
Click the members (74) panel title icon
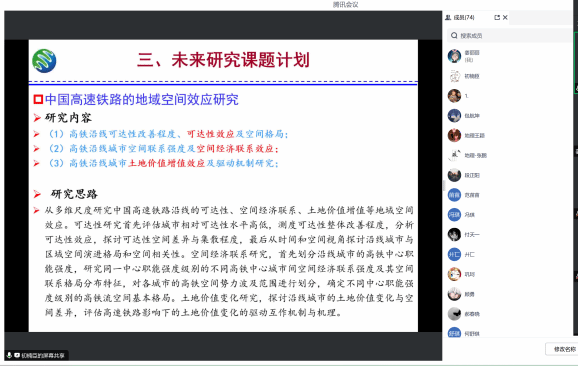pos(448,17)
